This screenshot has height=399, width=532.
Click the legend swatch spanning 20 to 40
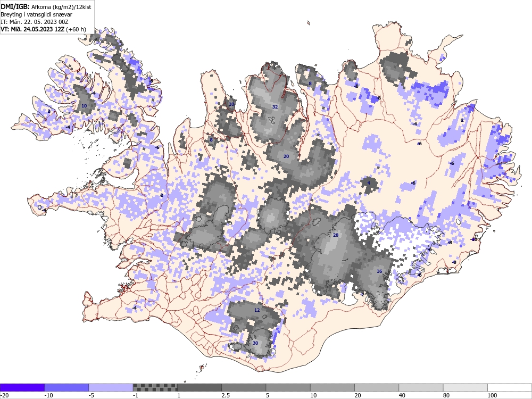tap(377, 387)
